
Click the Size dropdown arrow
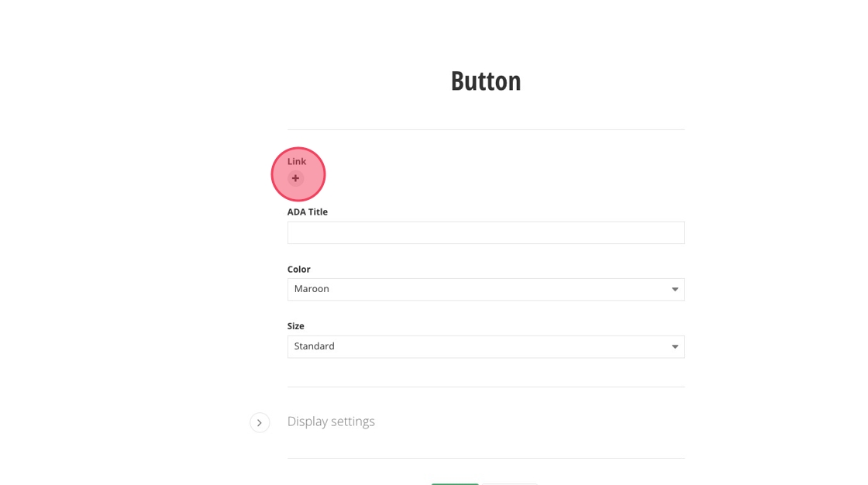pos(674,346)
